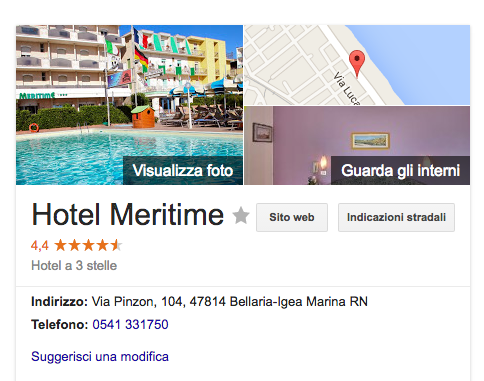Click the orange life ring by the pool
Image resolution: width=484 pixels, height=381 pixels.
coord(34,127)
